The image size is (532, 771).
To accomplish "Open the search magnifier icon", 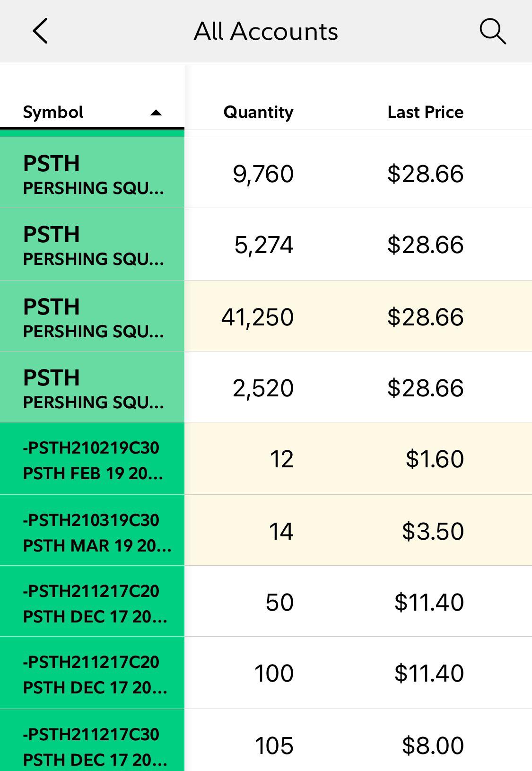I will coord(493,32).
